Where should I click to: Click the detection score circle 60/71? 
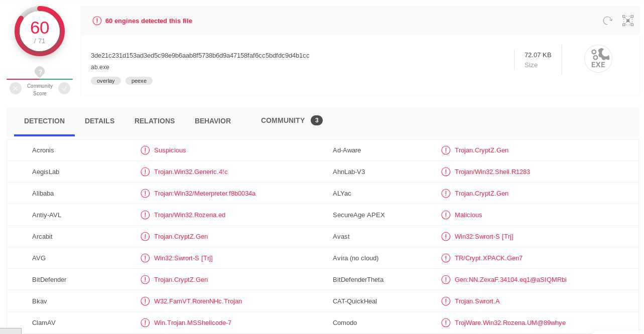click(x=40, y=32)
